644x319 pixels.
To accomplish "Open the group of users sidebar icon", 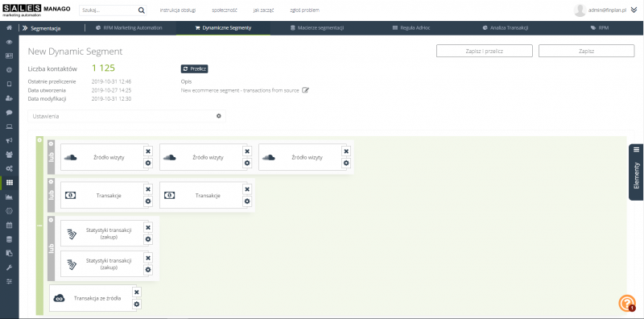I will click(x=9, y=155).
